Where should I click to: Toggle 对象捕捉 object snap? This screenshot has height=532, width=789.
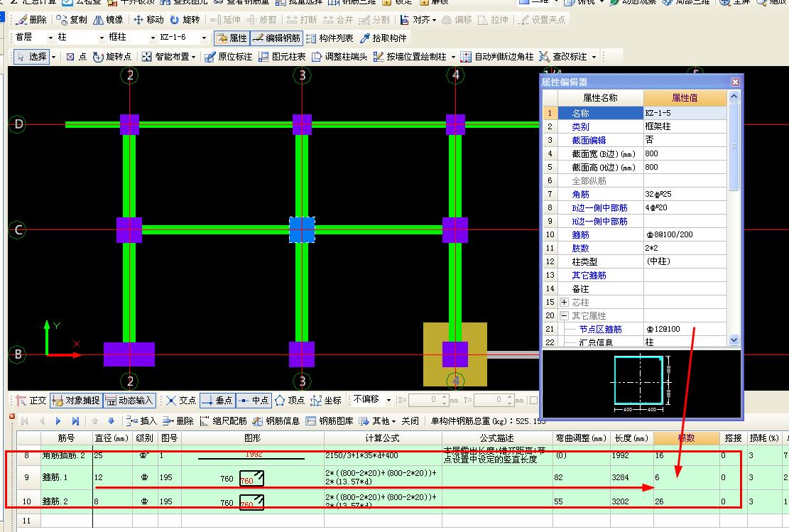pyautogui.click(x=76, y=401)
